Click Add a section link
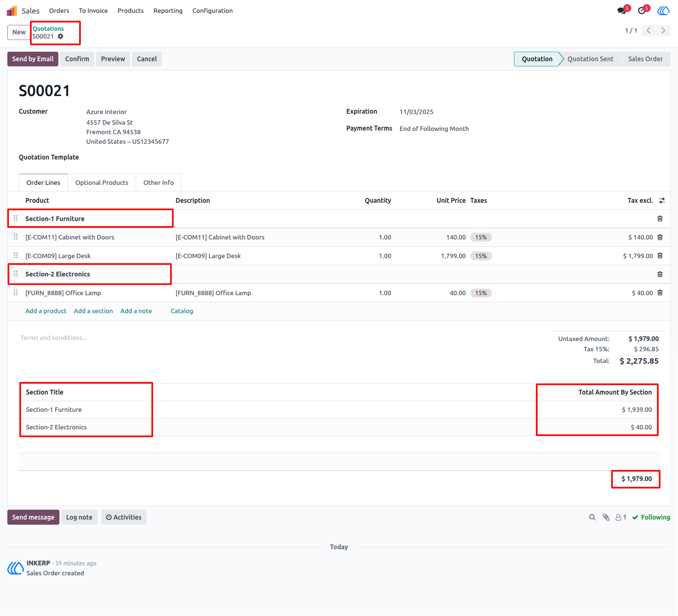The width and height of the screenshot is (678, 616). pyautogui.click(x=93, y=311)
